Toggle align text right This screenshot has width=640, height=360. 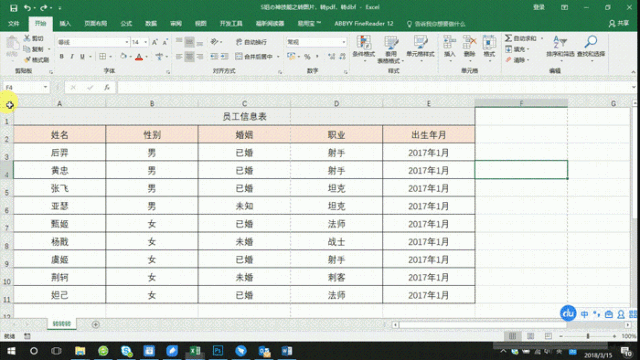(x=200, y=56)
